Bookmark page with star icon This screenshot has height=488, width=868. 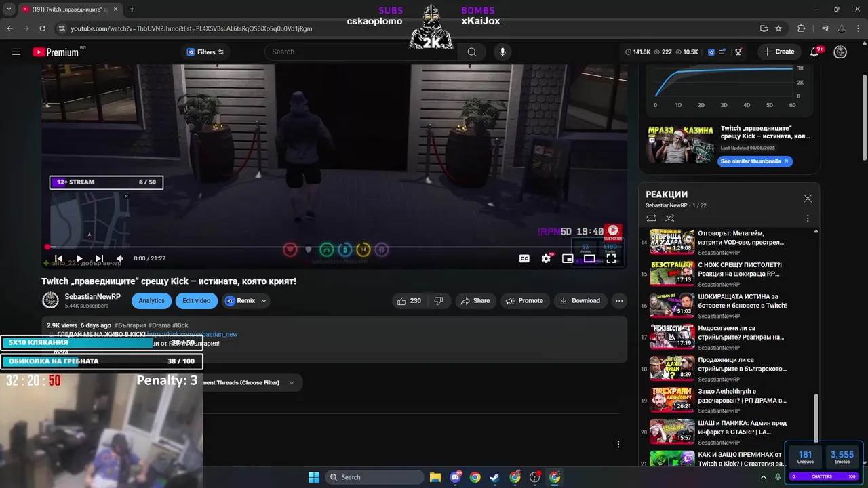click(x=778, y=28)
